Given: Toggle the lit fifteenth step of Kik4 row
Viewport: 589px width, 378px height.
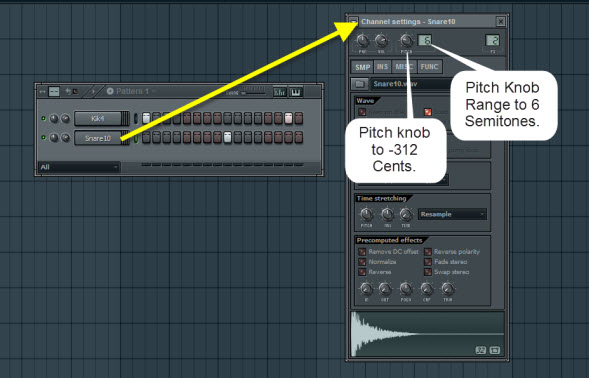Looking at the screenshot, I should click(288, 118).
